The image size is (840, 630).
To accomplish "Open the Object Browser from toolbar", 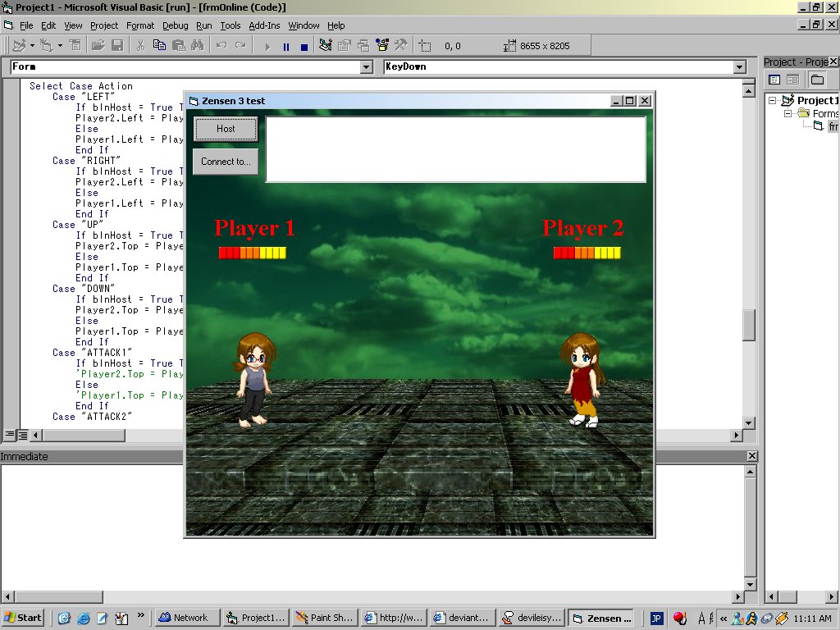I will point(382,46).
